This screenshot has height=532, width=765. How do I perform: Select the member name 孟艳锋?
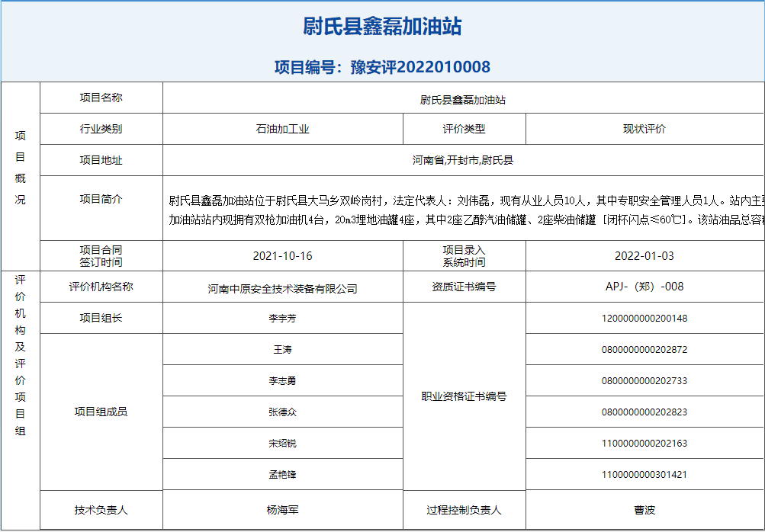(282, 475)
